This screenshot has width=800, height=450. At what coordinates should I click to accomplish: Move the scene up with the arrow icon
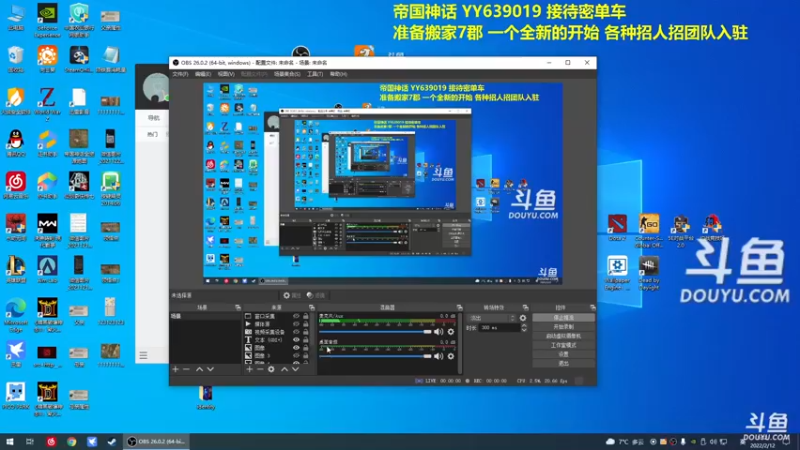199,369
